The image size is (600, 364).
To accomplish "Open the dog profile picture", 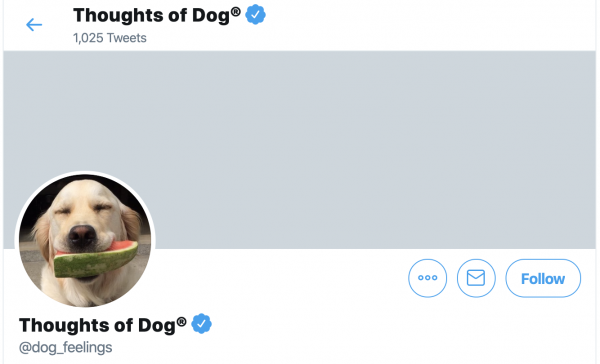I will (85, 240).
